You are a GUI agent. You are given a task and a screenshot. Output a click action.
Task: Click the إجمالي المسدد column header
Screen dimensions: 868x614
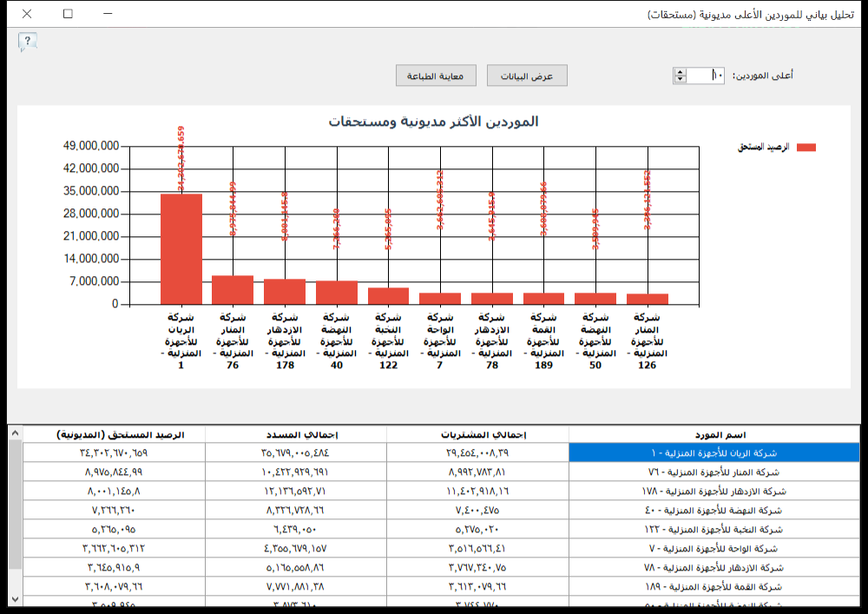(296, 434)
